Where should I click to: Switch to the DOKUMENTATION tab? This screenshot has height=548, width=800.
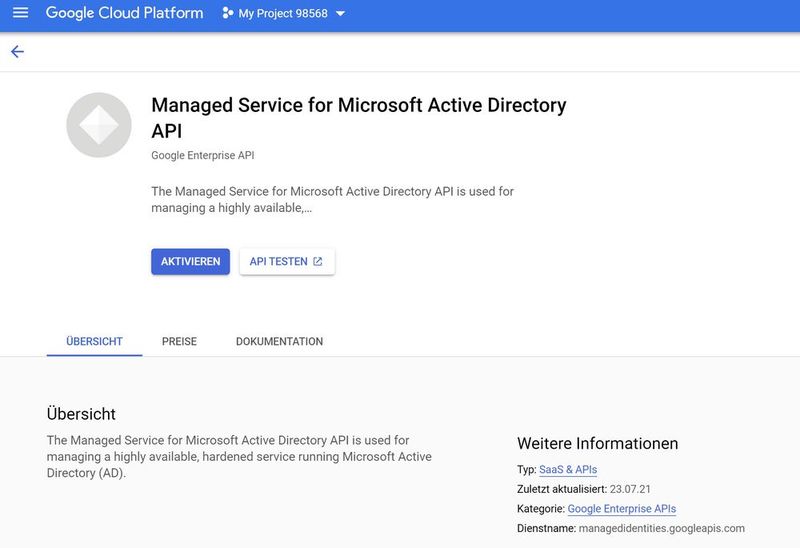tap(279, 341)
